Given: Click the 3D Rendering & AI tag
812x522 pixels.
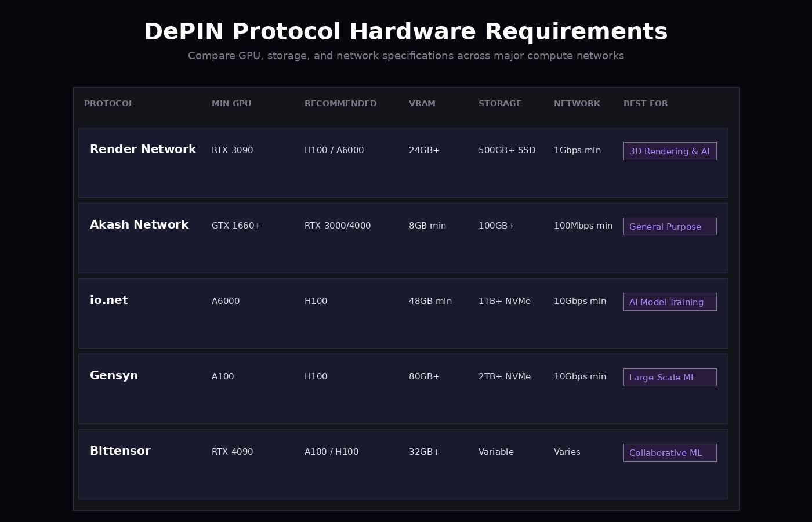Looking at the screenshot, I should pos(669,151).
